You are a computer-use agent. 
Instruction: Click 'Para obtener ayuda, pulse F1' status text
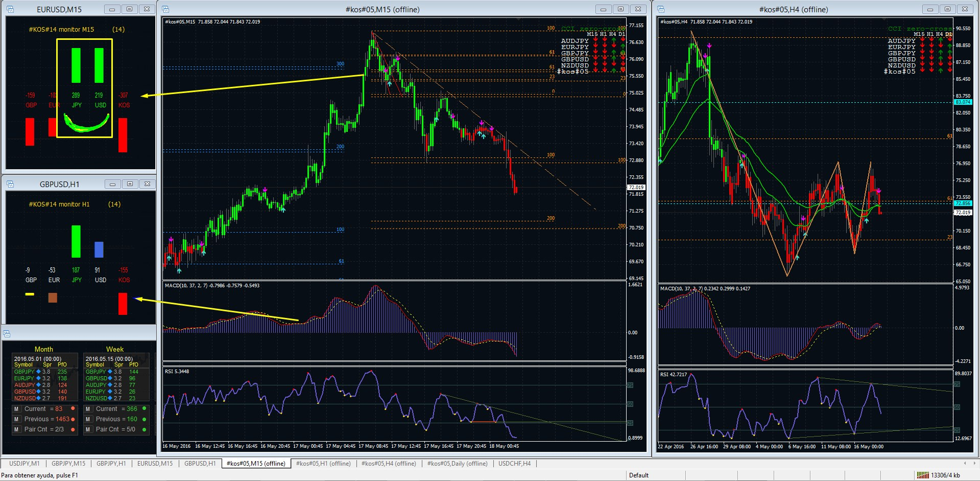click(x=40, y=475)
